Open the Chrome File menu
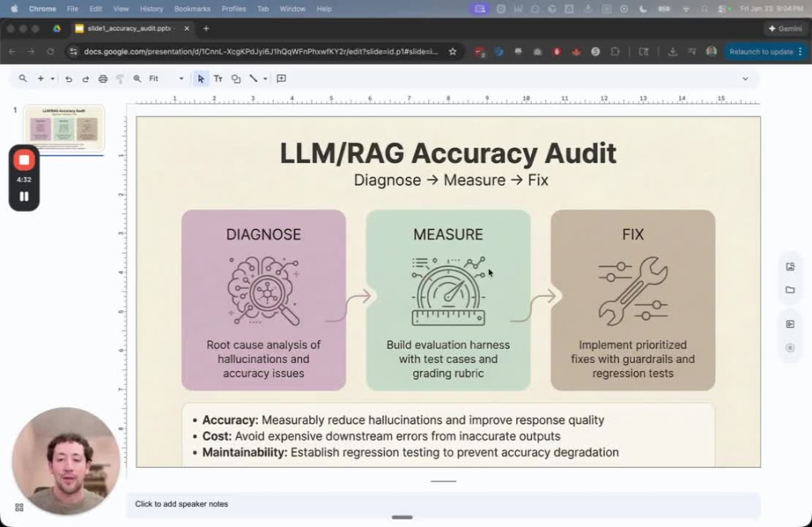 click(x=72, y=9)
